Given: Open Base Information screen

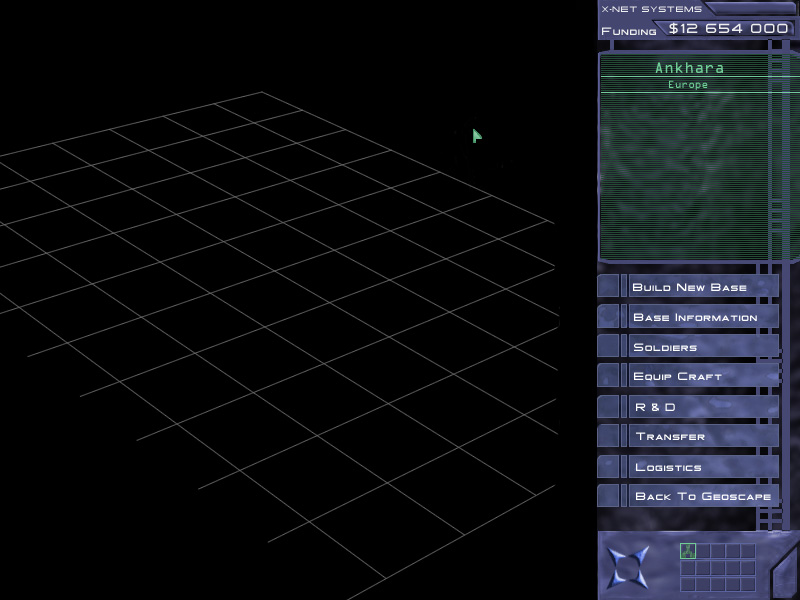Looking at the screenshot, I should tap(689, 317).
